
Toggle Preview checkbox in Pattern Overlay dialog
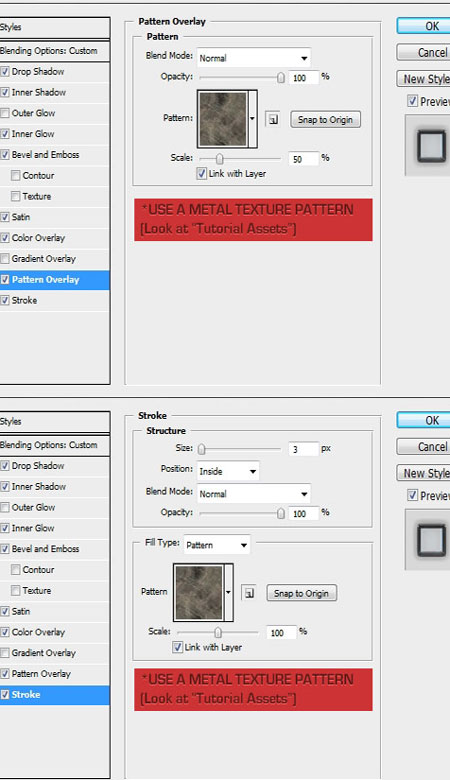click(x=412, y=101)
